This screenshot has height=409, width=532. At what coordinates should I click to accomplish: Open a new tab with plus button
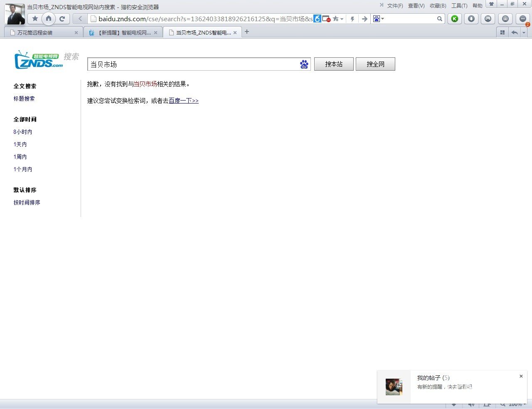[x=247, y=32]
